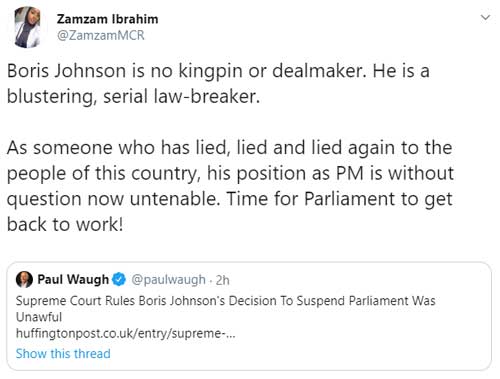Click the "question now untenable" line
The image size is (500, 379).
(230, 199)
